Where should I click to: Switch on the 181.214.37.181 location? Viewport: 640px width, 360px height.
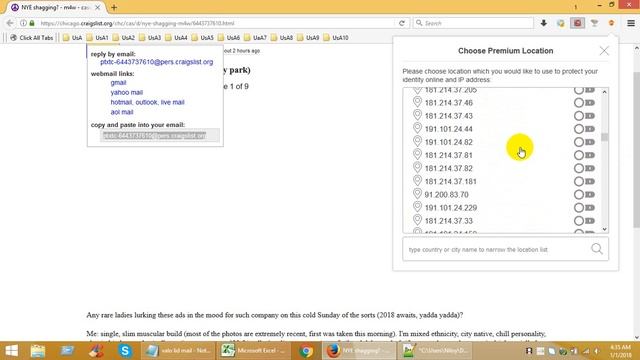tap(584, 181)
